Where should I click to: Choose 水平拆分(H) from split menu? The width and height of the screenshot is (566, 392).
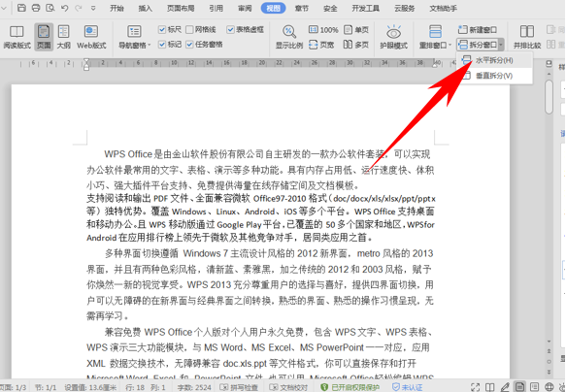[494, 60]
